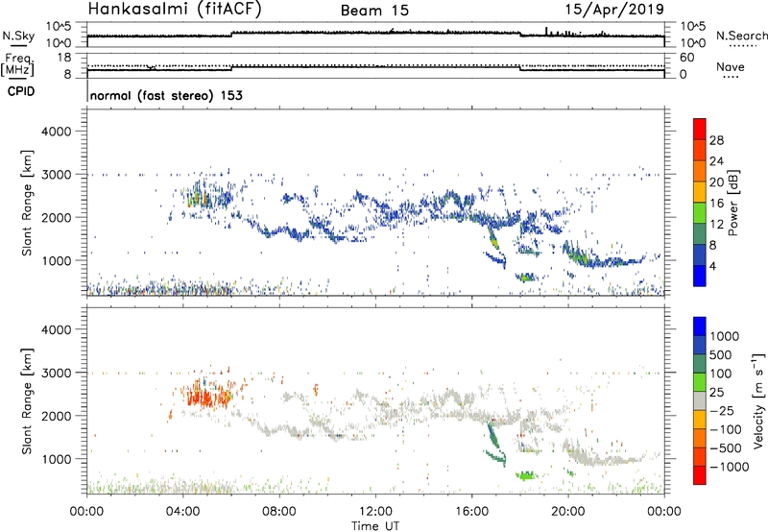This screenshot has height=532, width=768.
Task: Pick the light green segment of power colorbar
Action: tap(700, 213)
